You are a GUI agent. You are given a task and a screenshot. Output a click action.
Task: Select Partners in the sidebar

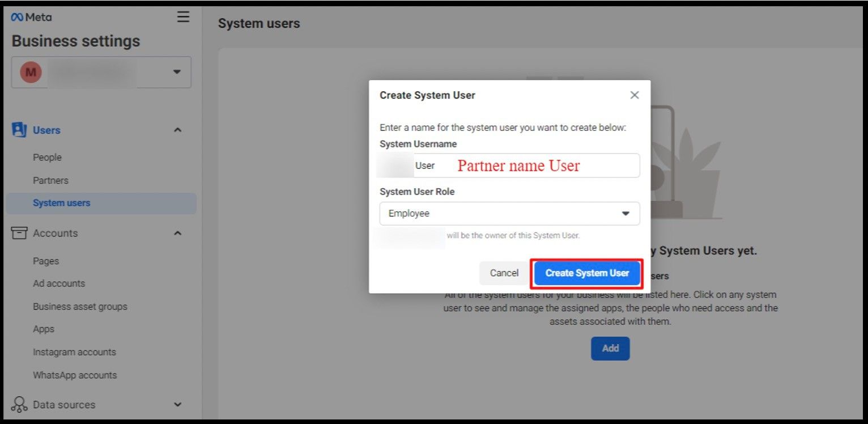click(x=50, y=180)
